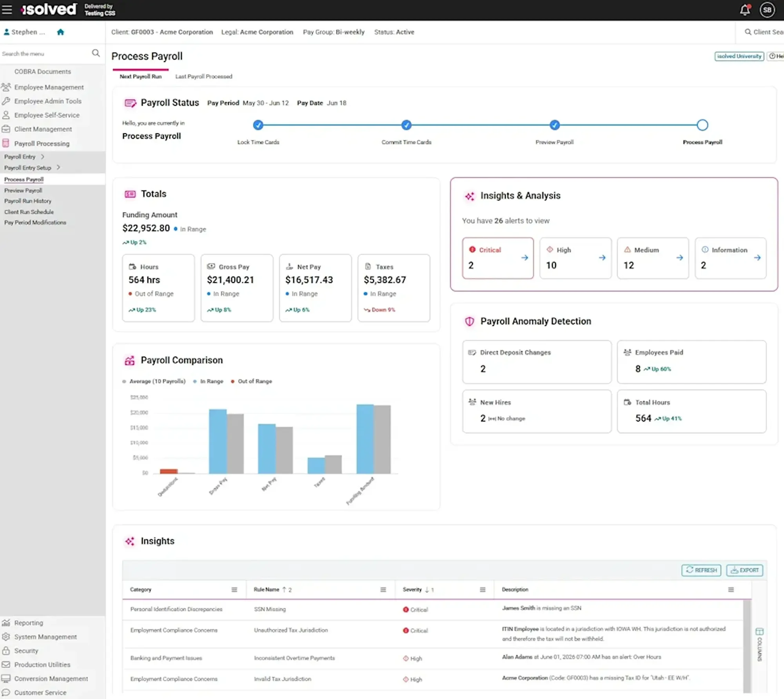Click the Client Management sidebar icon
This screenshot has height=699, width=784.
click(x=6, y=129)
